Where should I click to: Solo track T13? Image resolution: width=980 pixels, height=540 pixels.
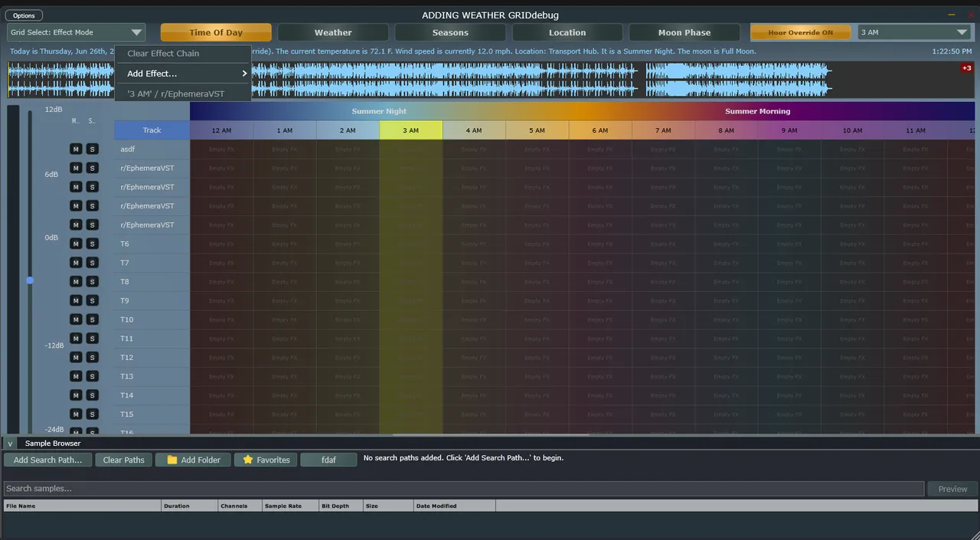point(92,376)
